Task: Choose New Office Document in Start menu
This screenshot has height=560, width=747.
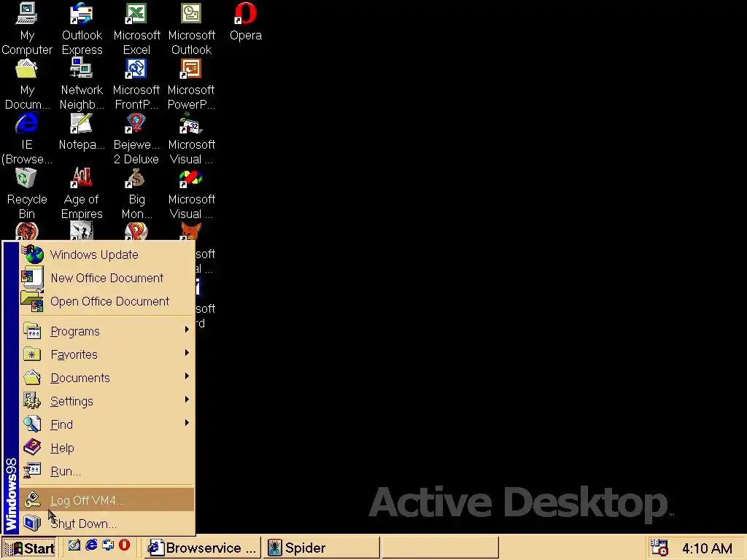Action: point(107,278)
